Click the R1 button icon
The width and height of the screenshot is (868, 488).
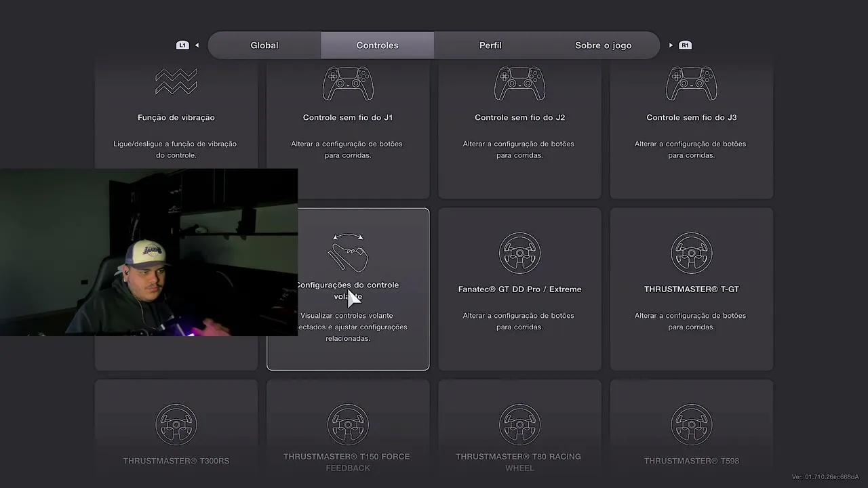point(685,45)
